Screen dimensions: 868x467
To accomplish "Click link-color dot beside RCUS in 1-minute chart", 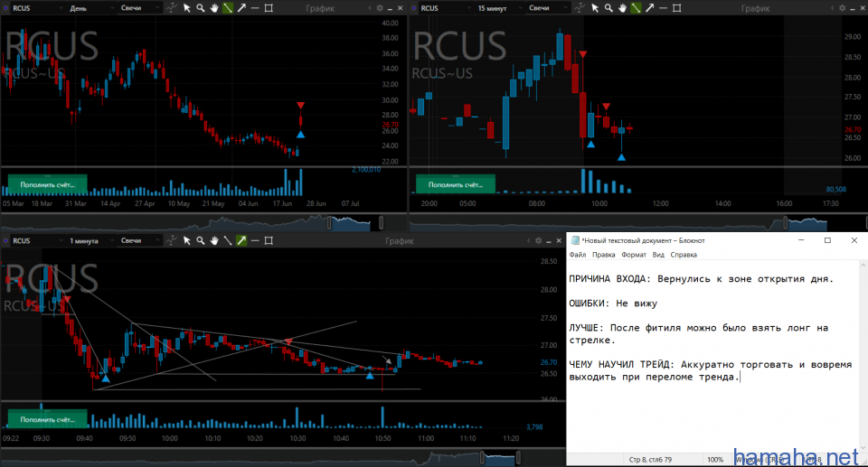I will [5, 240].
